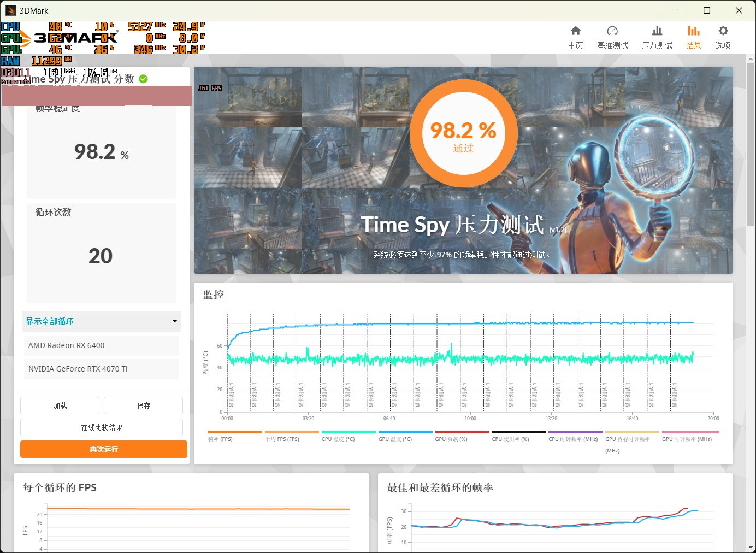The image size is (756, 553).
Task: Click the green pass checkmark icon
Action: click(x=143, y=79)
